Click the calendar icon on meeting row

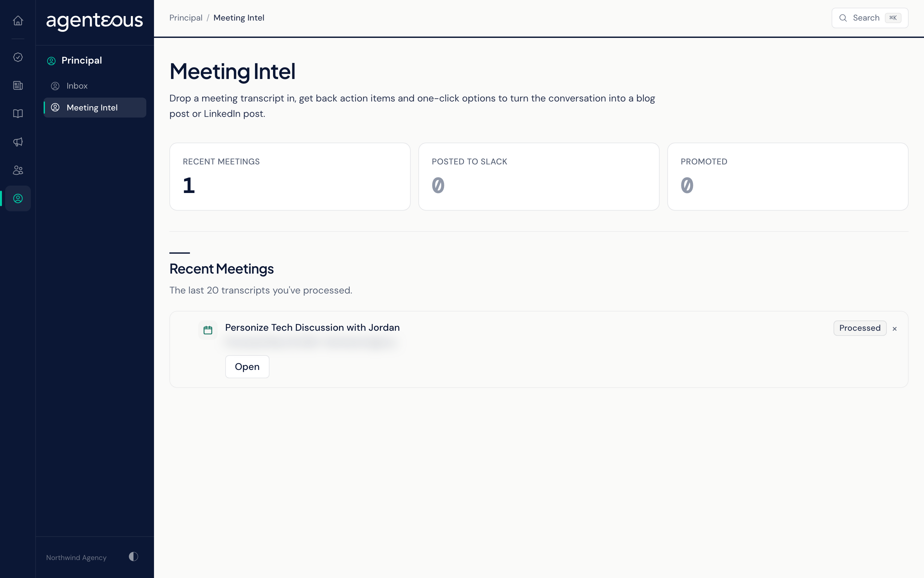point(208,330)
